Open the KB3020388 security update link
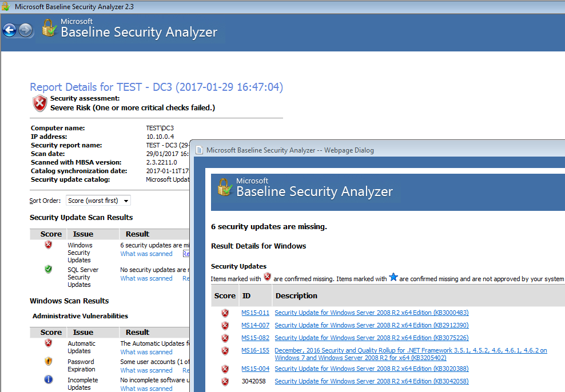The width and height of the screenshot is (565, 392). [372, 369]
